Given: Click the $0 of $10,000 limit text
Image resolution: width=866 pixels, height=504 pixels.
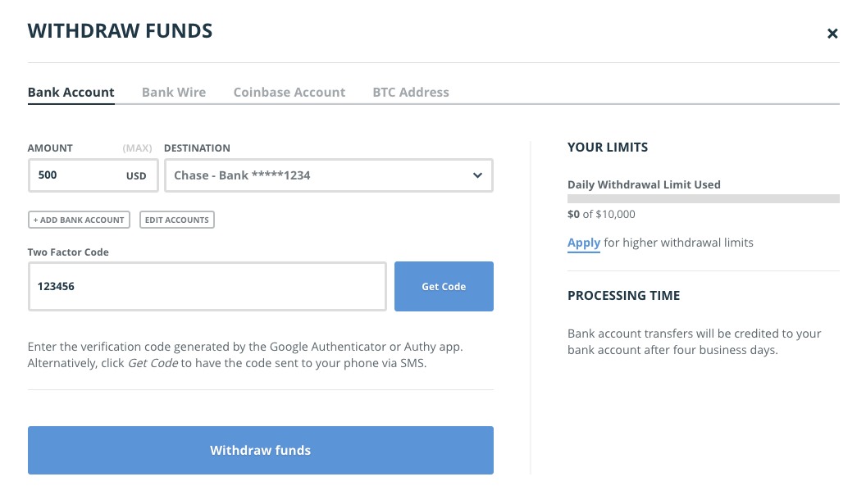Looking at the screenshot, I should pyautogui.click(x=601, y=215).
